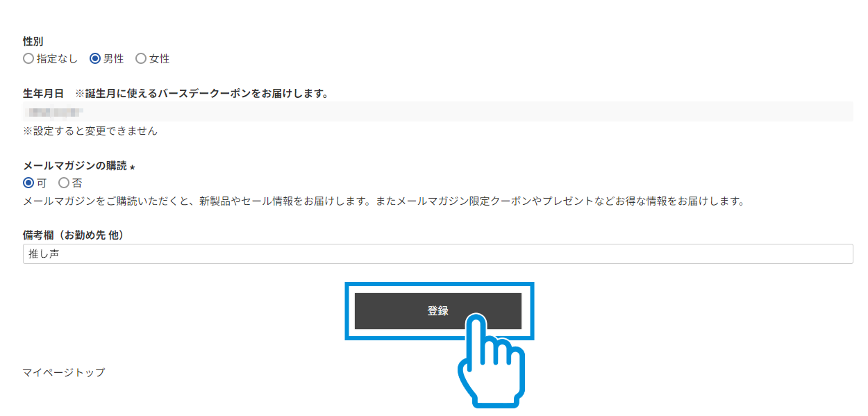Click the birthday coupon notice text
Screen dimensions: 868x416
coord(202,93)
